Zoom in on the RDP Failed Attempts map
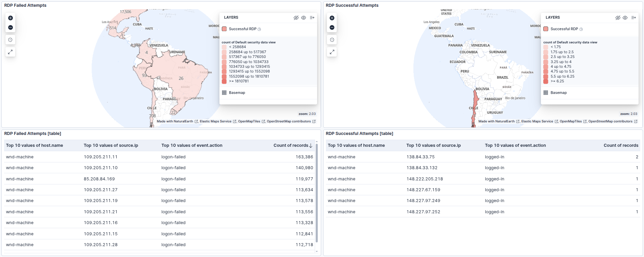This screenshot has width=644, height=257. tap(11, 18)
